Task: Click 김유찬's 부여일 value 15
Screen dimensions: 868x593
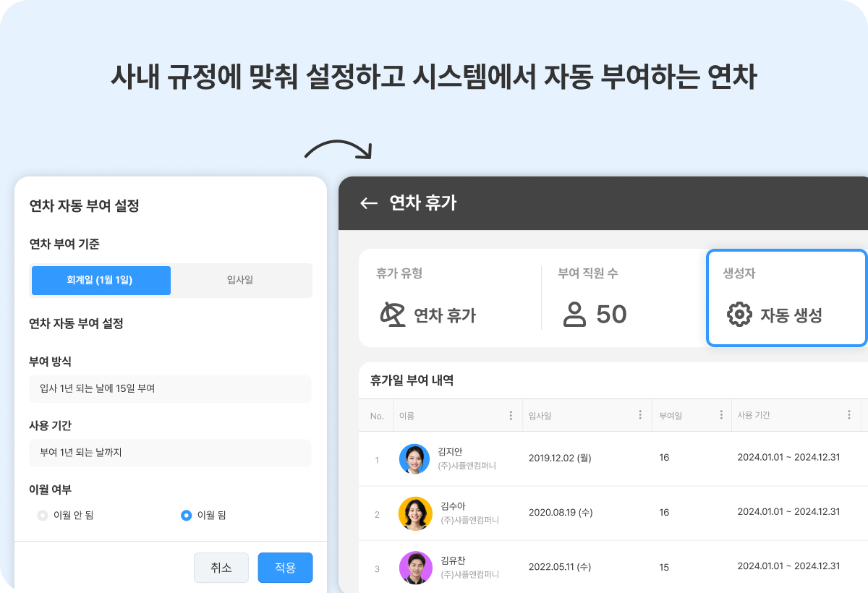Action: (x=664, y=568)
